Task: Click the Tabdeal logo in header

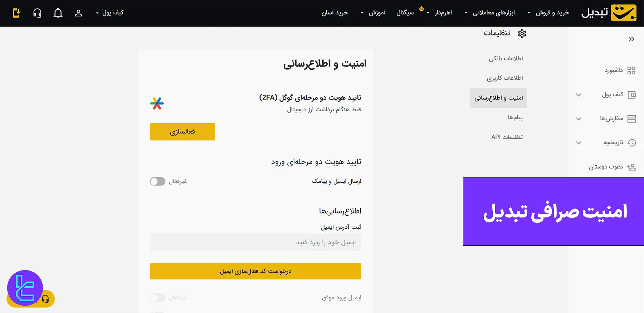Action: (609, 13)
